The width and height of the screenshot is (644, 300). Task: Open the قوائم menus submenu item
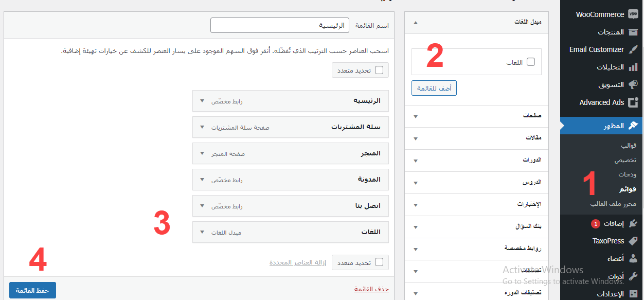628,189
